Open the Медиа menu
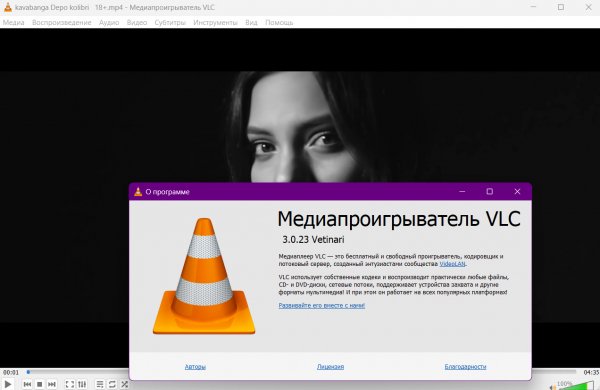The width and height of the screenshot is (600, 390). click(x=13, y=23)
